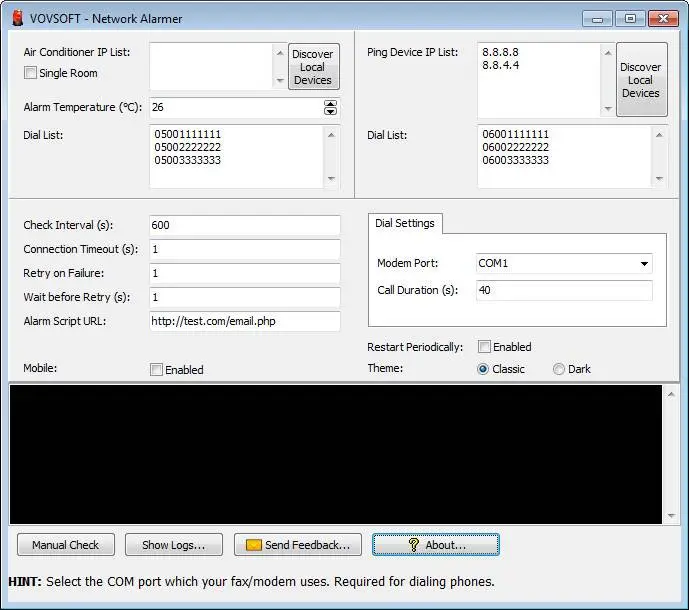Click scroll-up arrow of the log console
The height and width of the screenshot is (610, 689).
(671, 395)
